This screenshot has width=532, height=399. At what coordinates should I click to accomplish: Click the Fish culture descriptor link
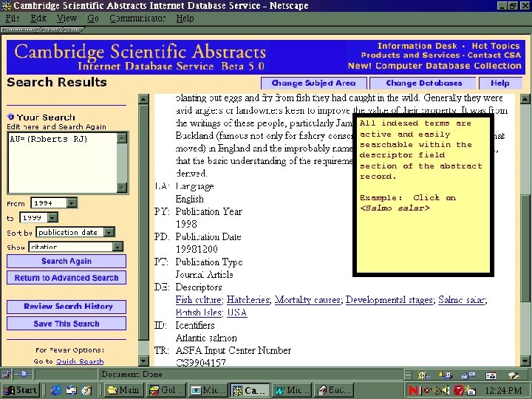[199, 300]
